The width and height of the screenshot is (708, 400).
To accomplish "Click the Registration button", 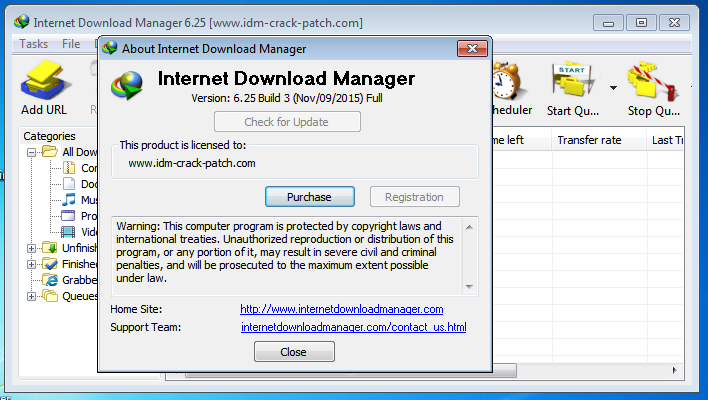I will tap(415, 197).
